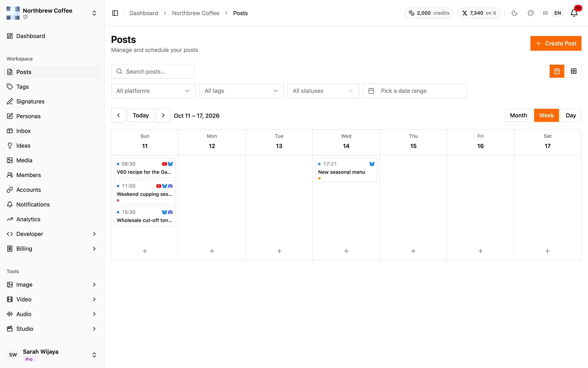Open Signatures in the sidebar
Viewport: 588px width, 368px height.
tap(52, 101)
